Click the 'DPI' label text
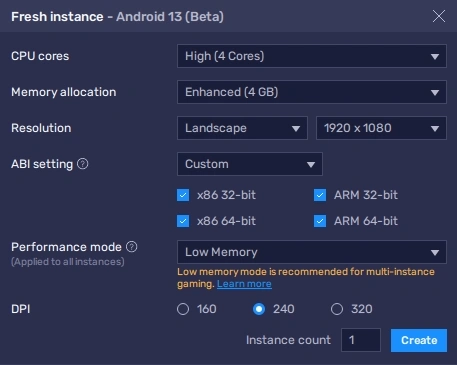 21,309
